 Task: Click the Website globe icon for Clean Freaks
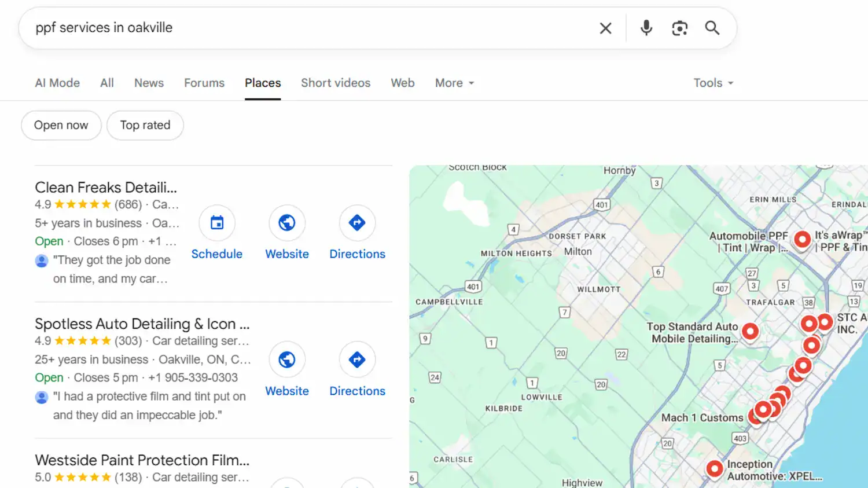pos(287,223)
